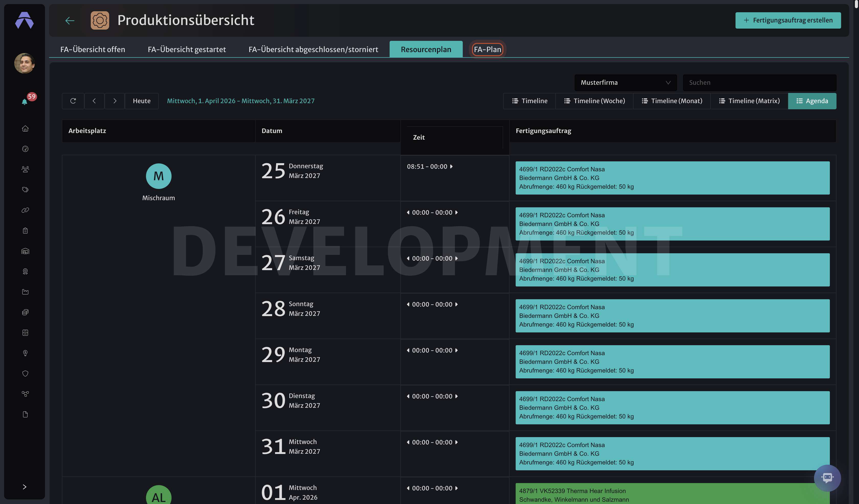
Task: Open the shield icon in sidebar
Action: (x=25, y=374)
